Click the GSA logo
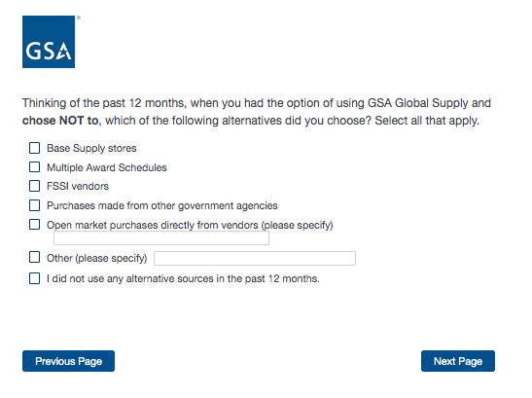This screenshot has height=398, width=532. tap(49, 42)
